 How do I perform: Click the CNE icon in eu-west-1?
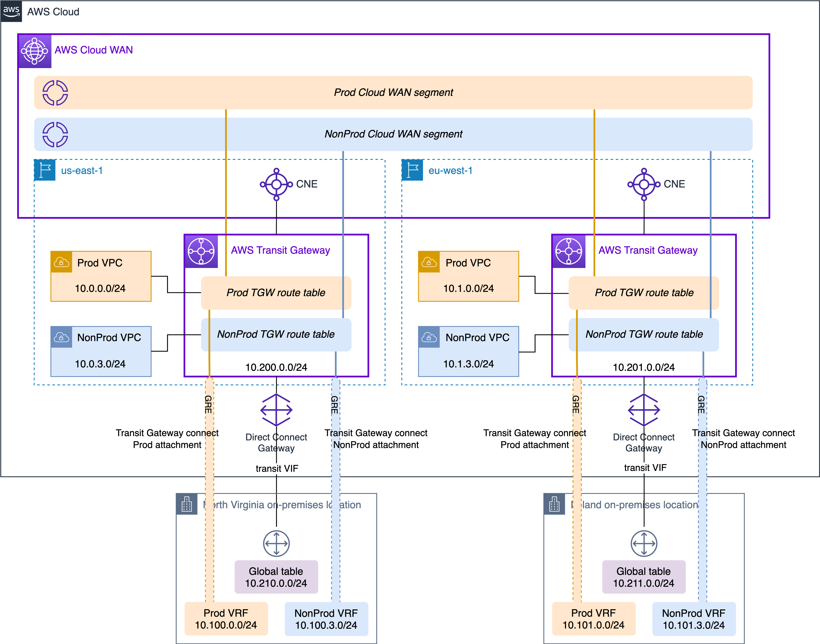tap(644, 184)
